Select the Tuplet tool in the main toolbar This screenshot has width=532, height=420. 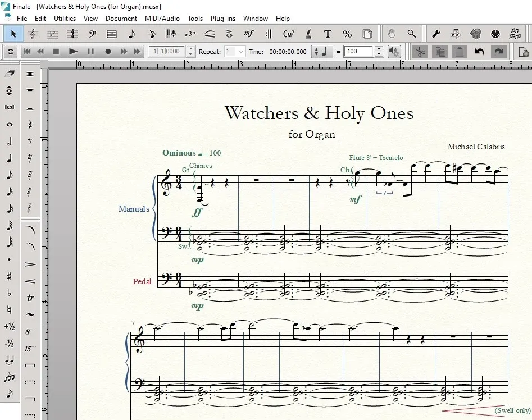(x=190, y=34)
